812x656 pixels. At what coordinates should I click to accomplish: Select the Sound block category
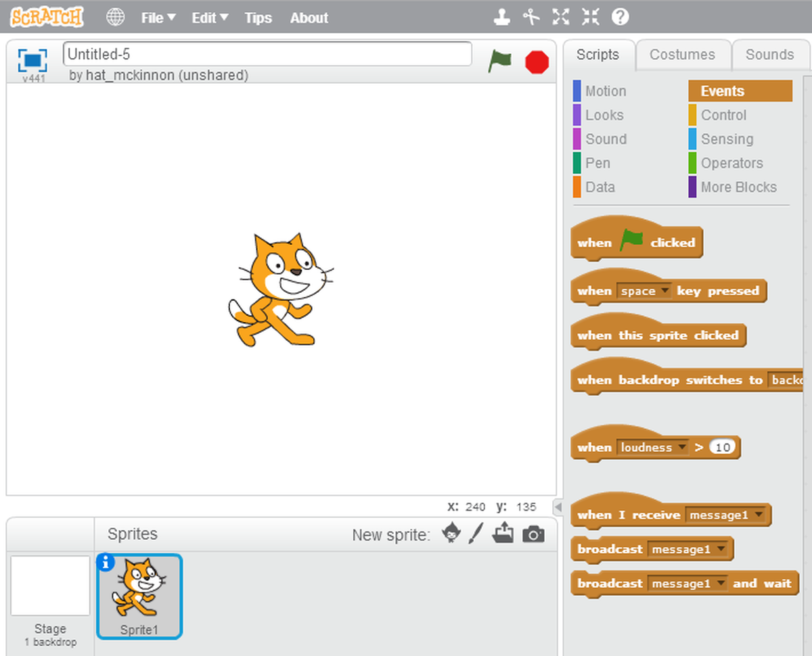coord(600,139)
